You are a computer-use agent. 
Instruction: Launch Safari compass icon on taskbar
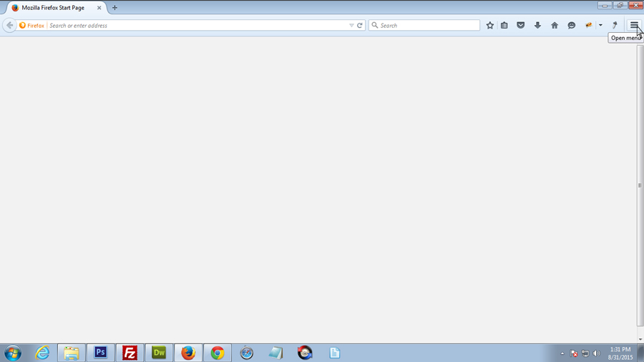246,353
